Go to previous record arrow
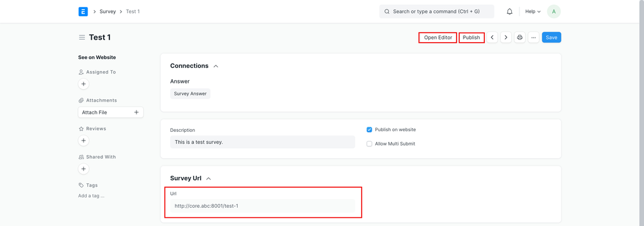Screen dimensions: 644x226 pos(492,37)
